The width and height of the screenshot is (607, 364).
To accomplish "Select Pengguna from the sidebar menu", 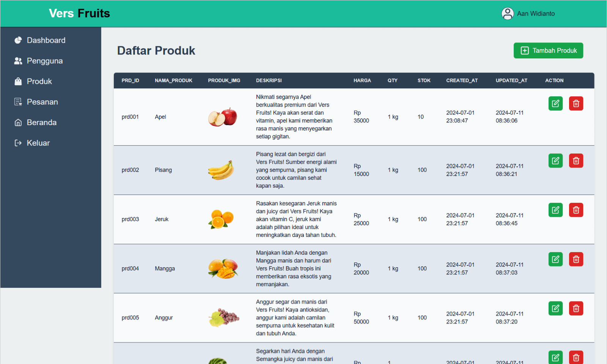I will (x=44, y=60).
